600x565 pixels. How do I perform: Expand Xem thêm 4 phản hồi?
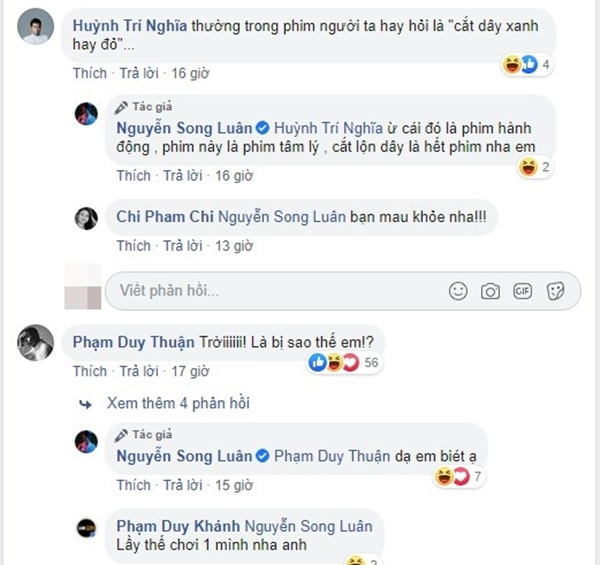coord(178,403)
